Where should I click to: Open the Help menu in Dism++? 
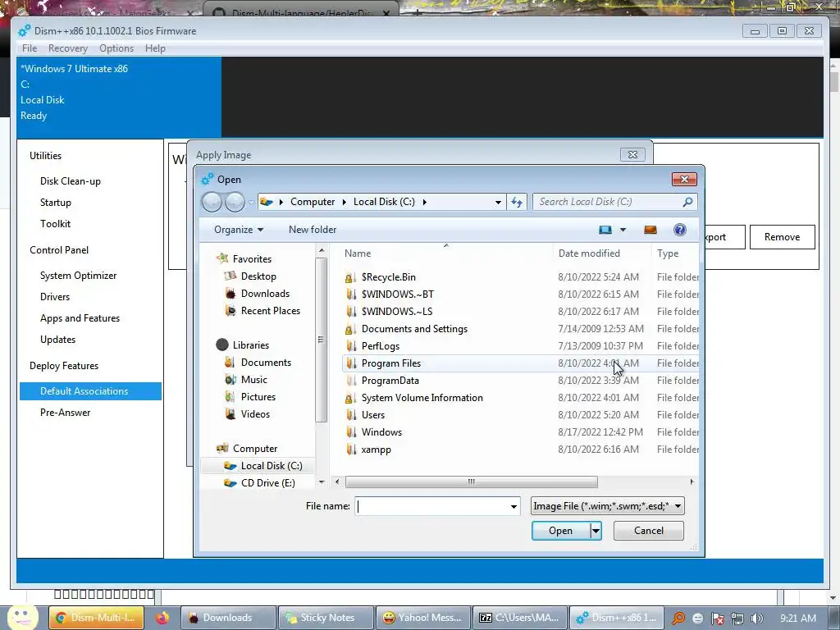[x=155, y=48]
